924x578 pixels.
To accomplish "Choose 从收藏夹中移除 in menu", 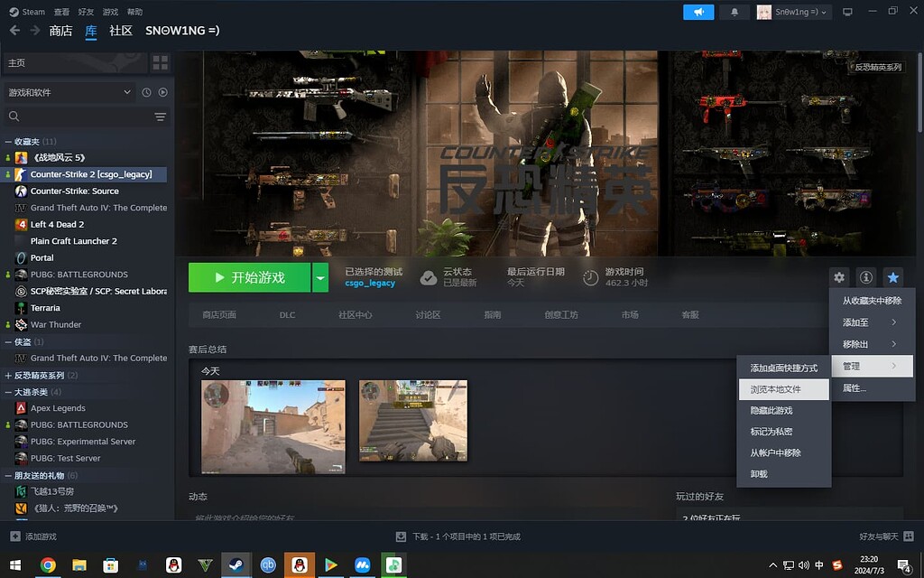I will click(x=872, y=301).
